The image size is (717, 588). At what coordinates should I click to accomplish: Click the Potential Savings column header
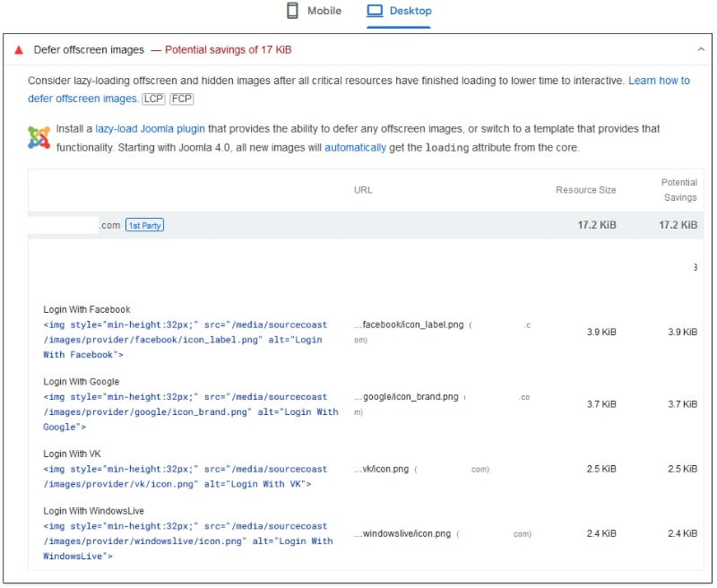point(679,190)
